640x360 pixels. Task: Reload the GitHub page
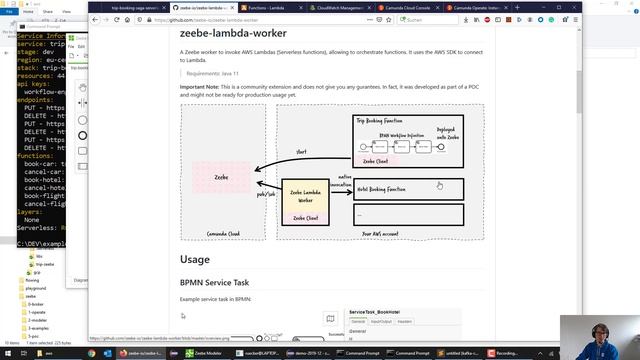tap(117, 20)
